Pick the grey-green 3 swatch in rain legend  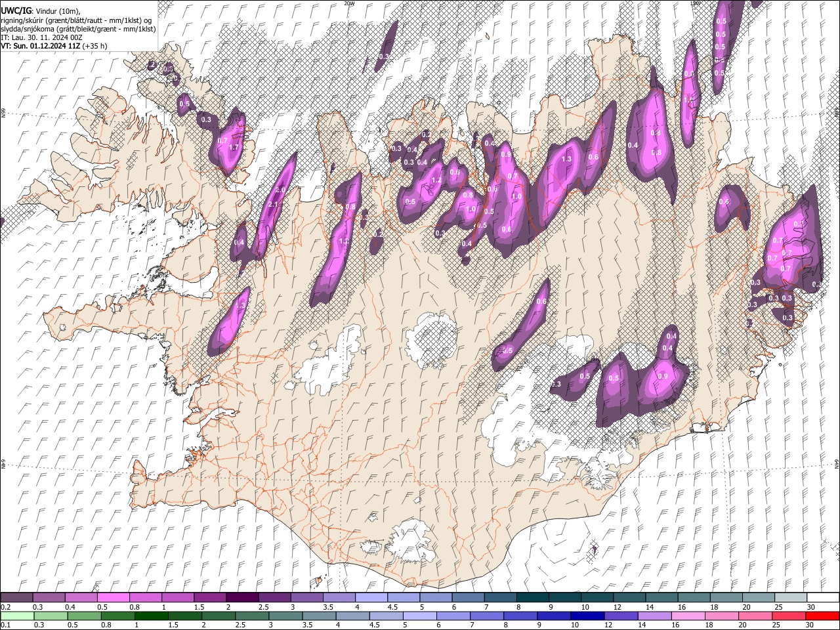click(x=285, y=616)
